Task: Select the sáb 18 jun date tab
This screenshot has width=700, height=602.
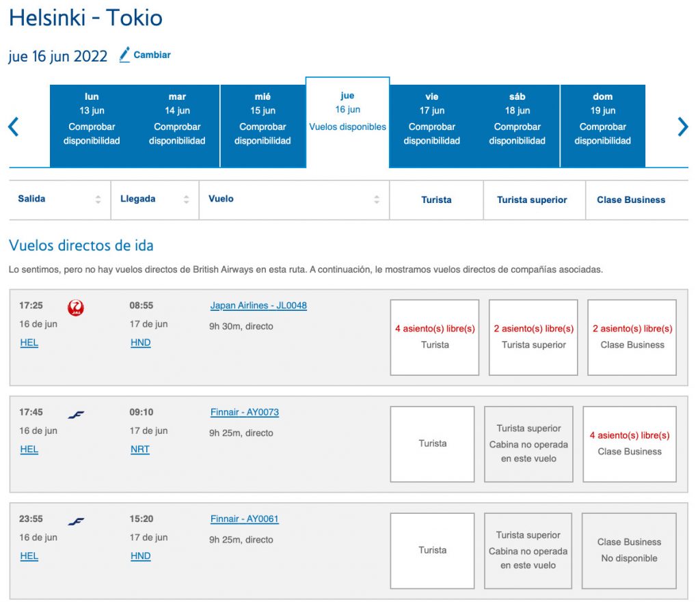Action: (517, 126)
